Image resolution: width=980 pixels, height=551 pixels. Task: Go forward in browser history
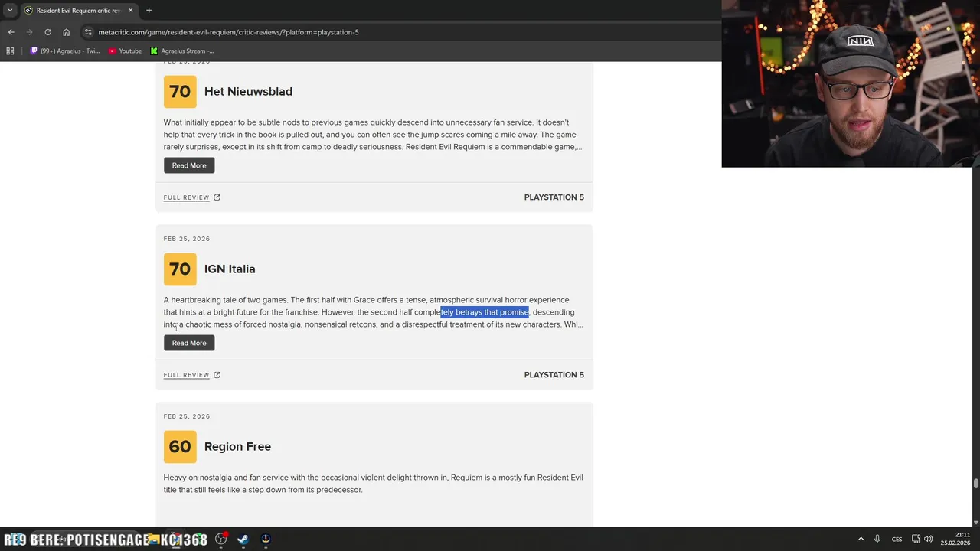(29, 32)
